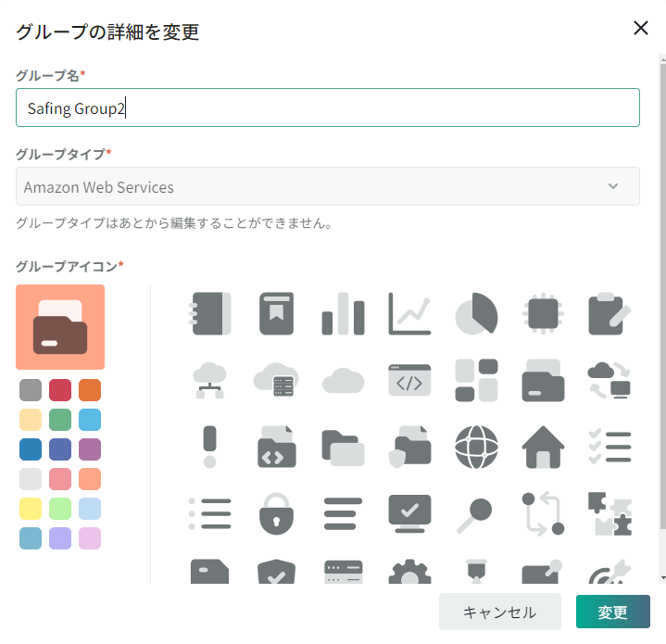Select the light green color swatch
This screenshot has height=644, width=666.
60,509
